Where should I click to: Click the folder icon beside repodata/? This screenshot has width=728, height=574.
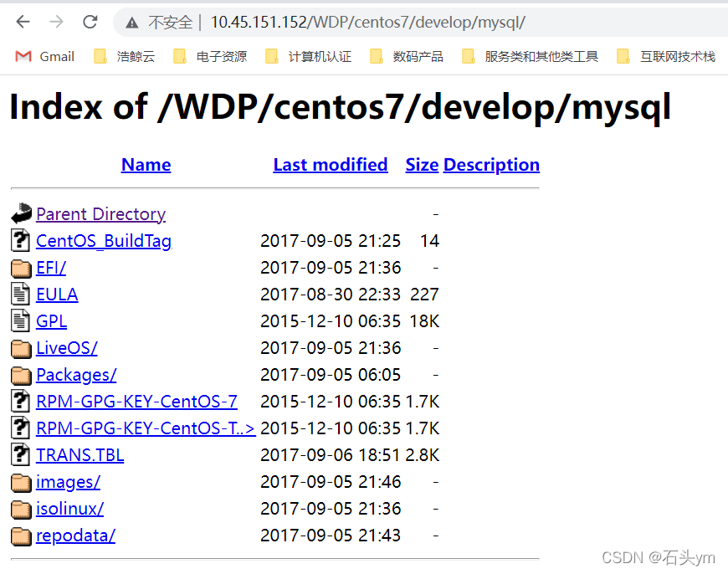click(22, 536)
